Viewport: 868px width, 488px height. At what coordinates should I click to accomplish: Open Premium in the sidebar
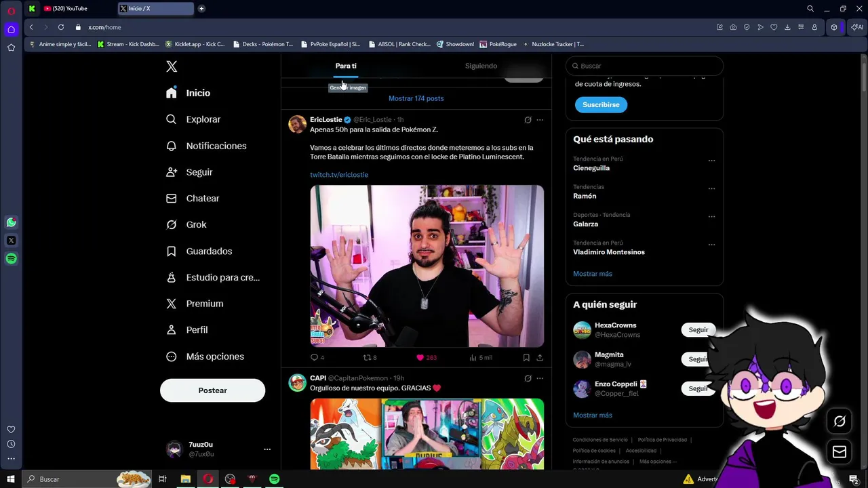coord(195,304)
